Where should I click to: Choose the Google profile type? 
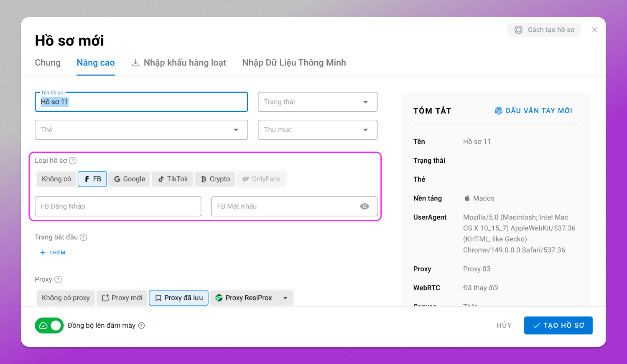[x=130, y=179]
